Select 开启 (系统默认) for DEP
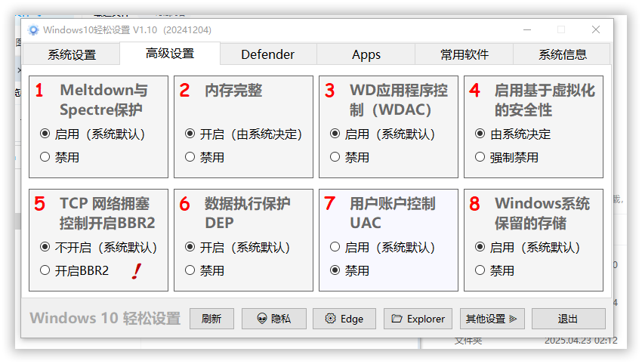 pyautogui.click(x=237, y=247)
